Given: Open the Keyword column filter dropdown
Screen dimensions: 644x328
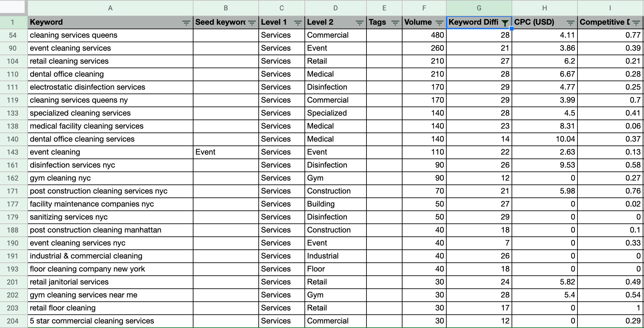Looking at the screenshot, I should click(x=186, y=23).
